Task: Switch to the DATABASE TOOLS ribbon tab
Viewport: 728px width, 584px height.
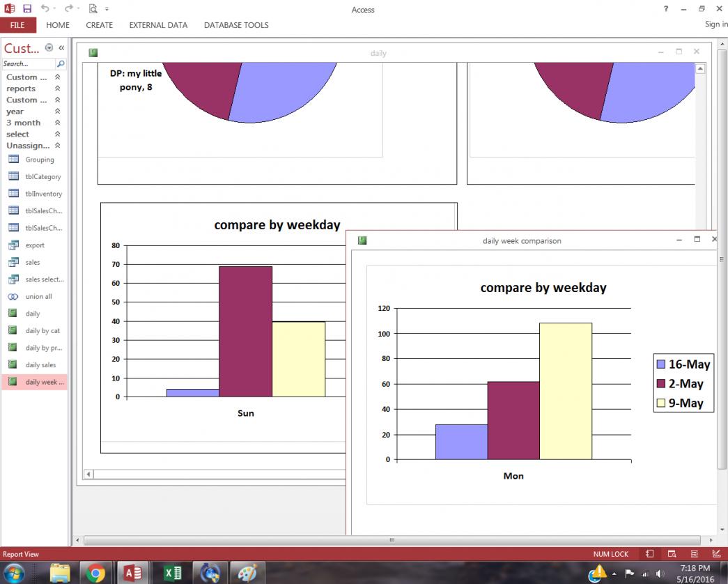Action: point(236,25)
